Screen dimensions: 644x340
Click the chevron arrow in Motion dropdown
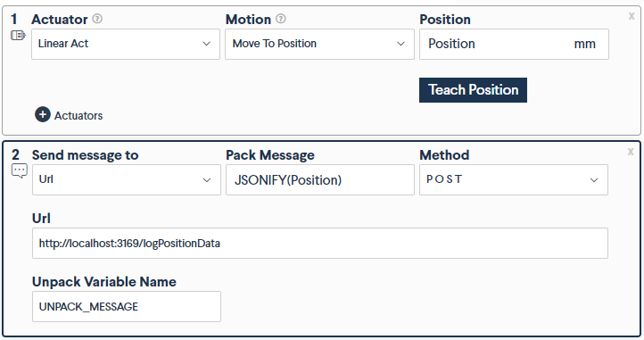[x=400, y=44]
